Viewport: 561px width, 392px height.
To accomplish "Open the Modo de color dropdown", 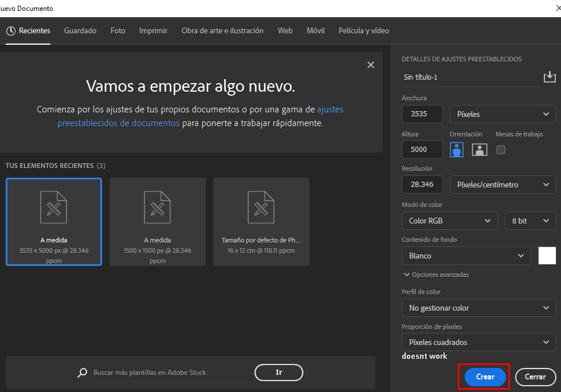I will [449, 221].
